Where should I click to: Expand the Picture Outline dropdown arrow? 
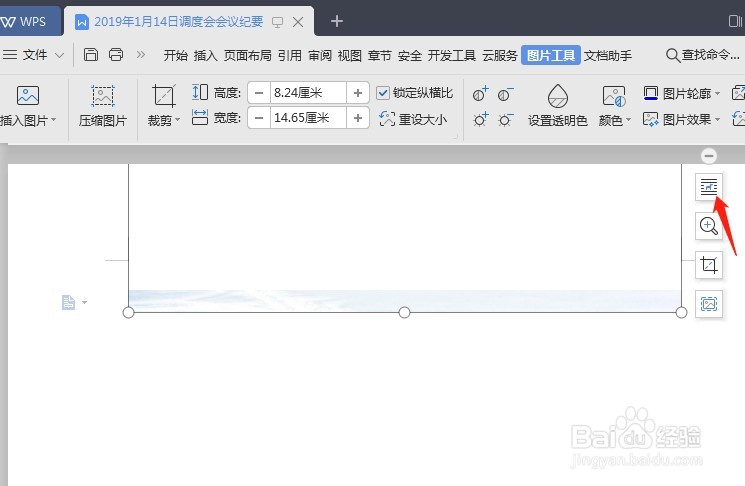(x=717, y=93)
